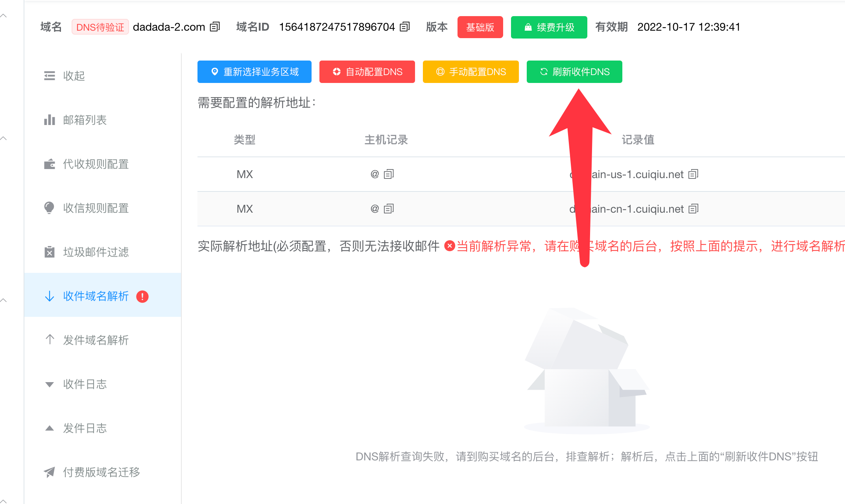Click domain ID 1564187247517896704 text
The image size is (845, 504).
coord(337,27)
